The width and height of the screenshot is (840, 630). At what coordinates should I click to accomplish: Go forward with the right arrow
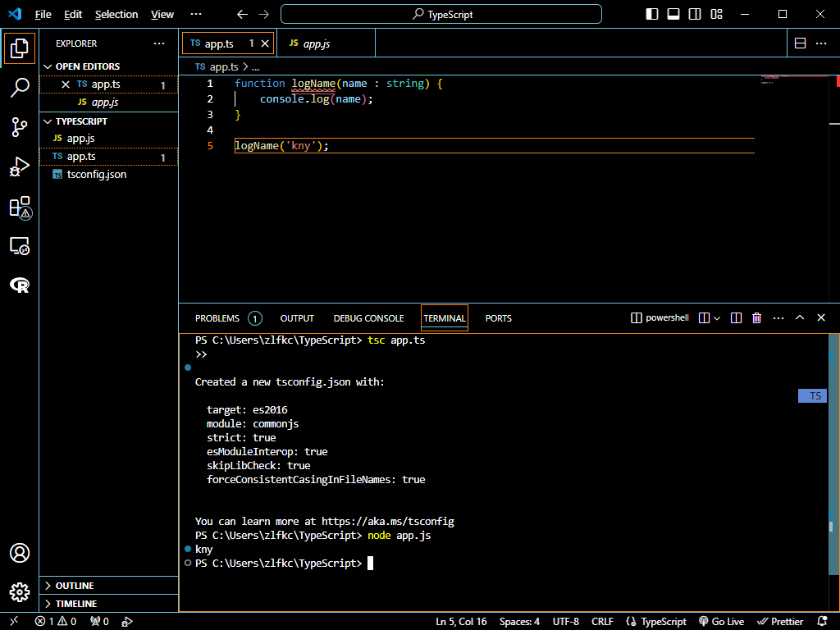[x=263, y=15]
